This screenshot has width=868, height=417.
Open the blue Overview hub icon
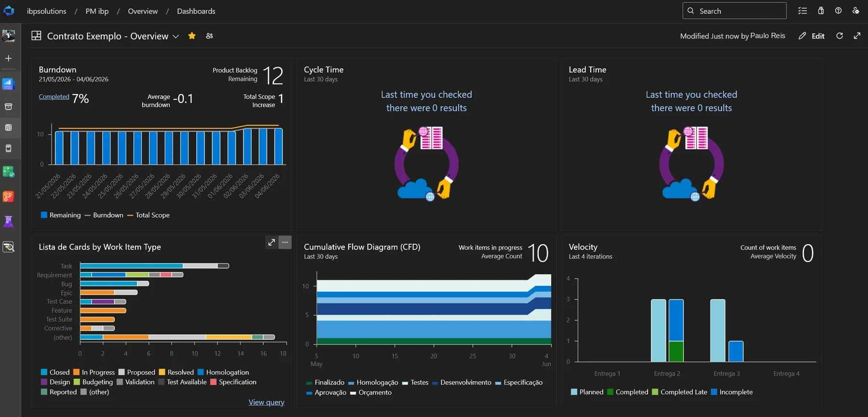pyautogui.click(x=9, y=84)
